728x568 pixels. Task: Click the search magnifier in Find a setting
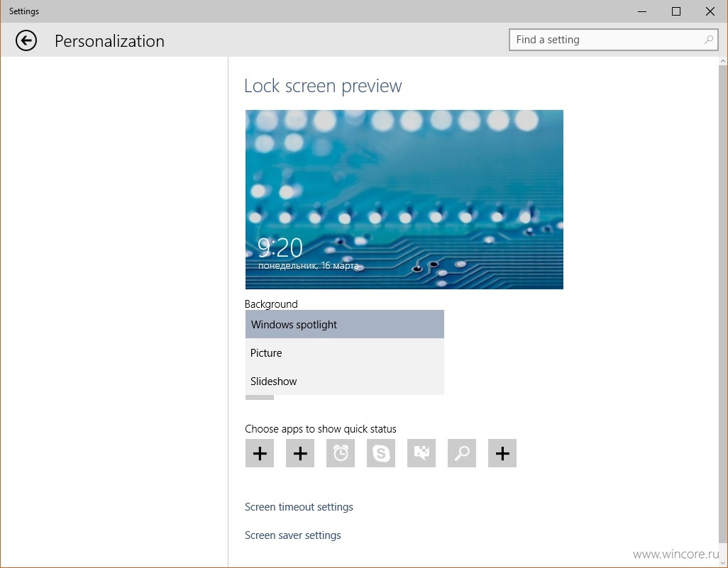709,40
